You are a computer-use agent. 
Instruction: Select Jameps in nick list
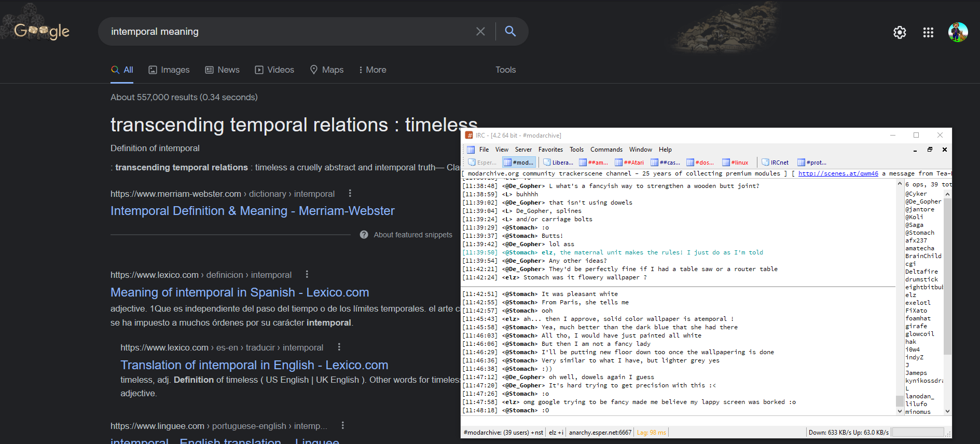point(916,373)
